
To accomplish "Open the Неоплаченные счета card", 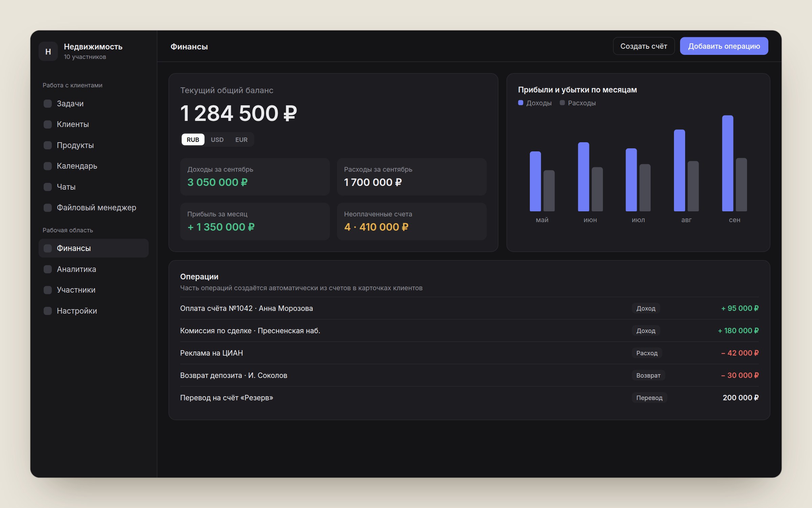I will [411, 221].
